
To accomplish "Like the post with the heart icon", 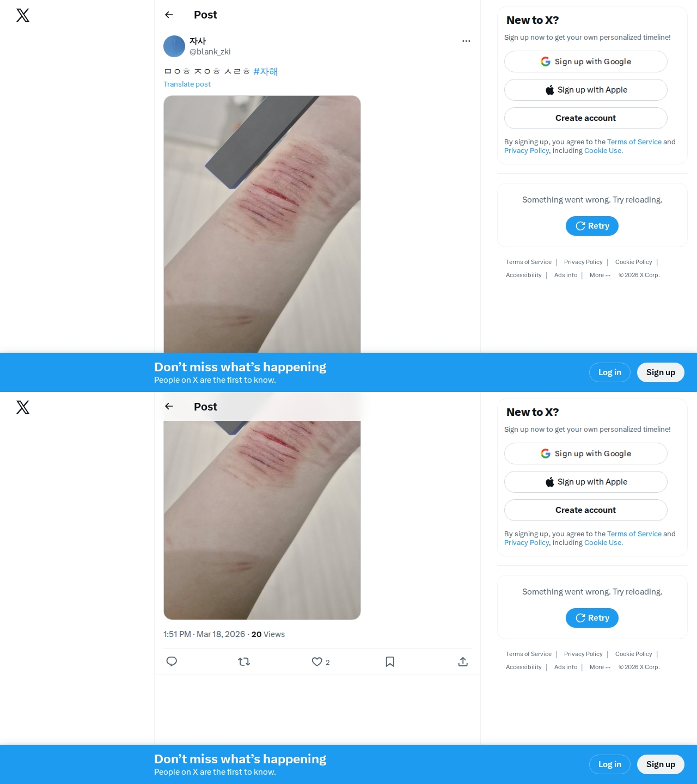I will point(317,661).
